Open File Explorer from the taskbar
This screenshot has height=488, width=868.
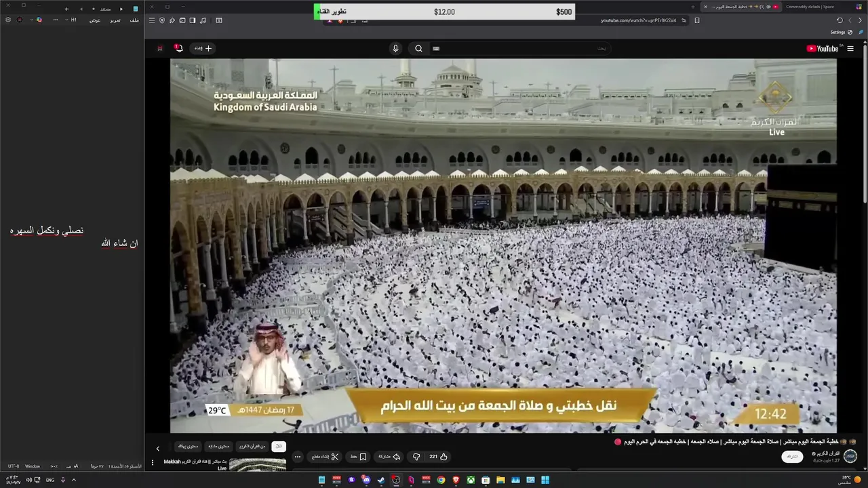(x=500, y=480)
